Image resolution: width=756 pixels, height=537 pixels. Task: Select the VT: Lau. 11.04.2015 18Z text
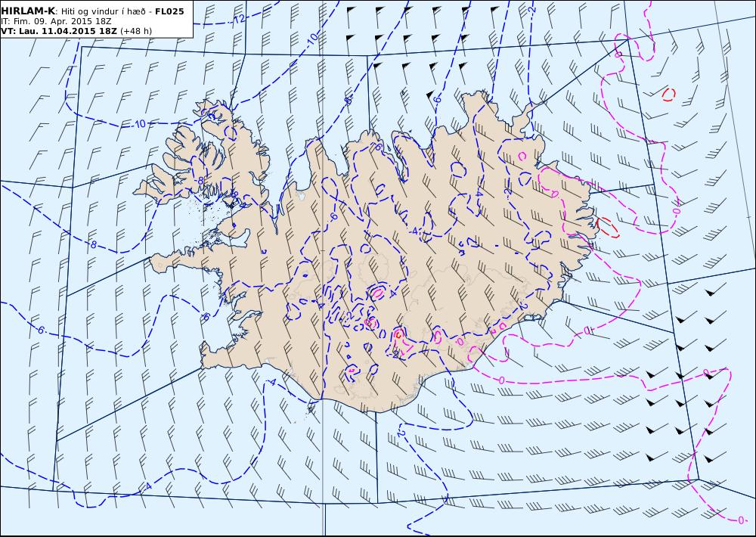tap(59, 31)
